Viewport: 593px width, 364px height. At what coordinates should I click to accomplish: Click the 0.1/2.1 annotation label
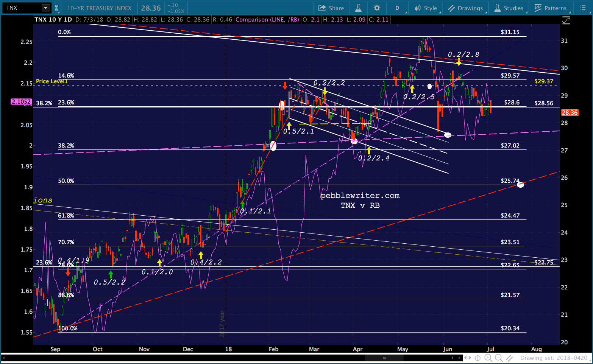(x=256, y=211)
